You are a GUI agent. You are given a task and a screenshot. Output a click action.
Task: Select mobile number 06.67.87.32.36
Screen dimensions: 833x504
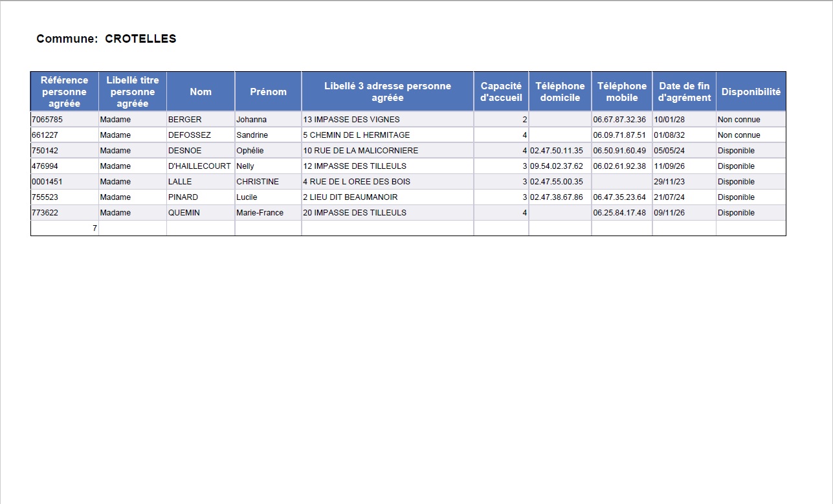point(619,120)
